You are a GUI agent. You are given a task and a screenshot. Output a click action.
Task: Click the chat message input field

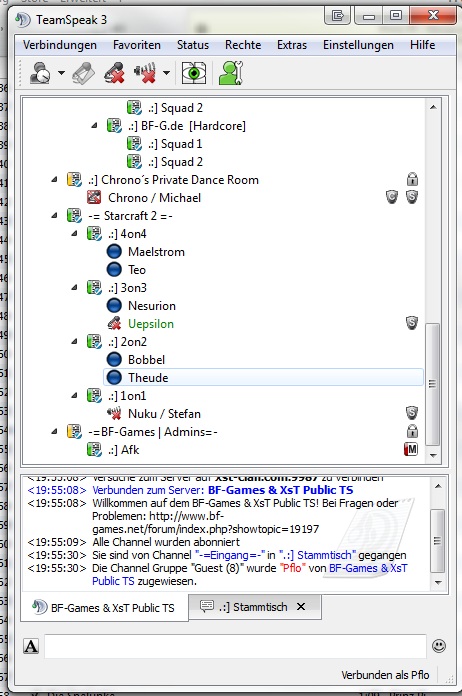tap(235, 646)
